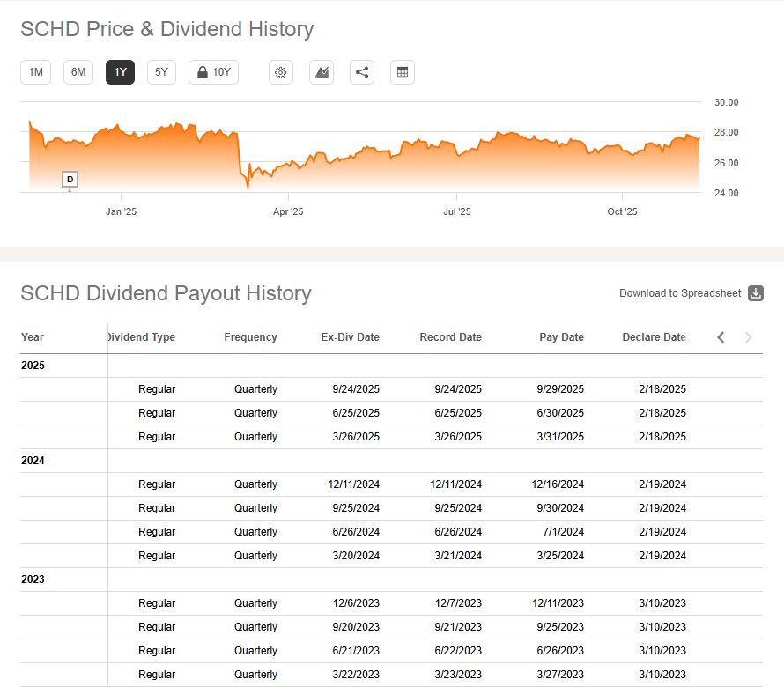Click record date 3/23/2023
This screenshot has width=784, height=687.
pos(458,675)
